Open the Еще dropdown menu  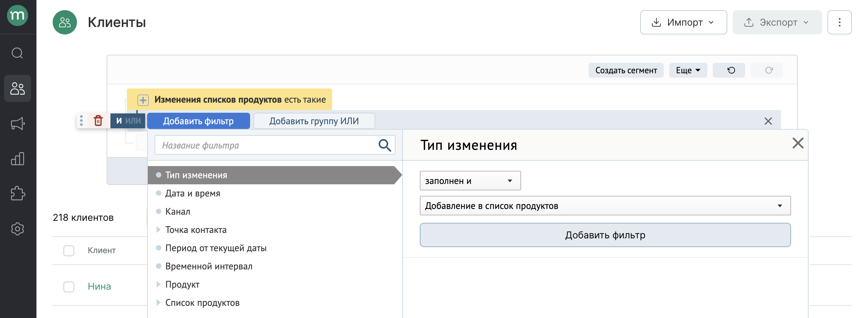click(x=688, y=70)
